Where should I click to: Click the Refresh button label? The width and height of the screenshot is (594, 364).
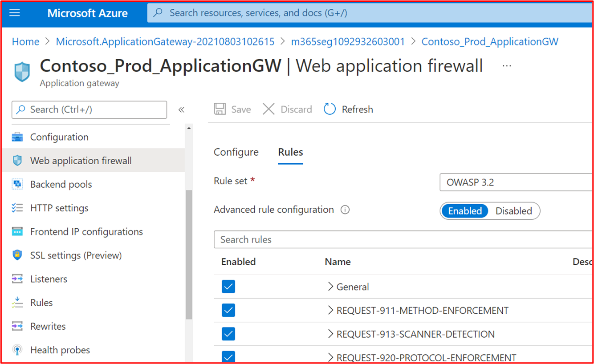point(358,109)
